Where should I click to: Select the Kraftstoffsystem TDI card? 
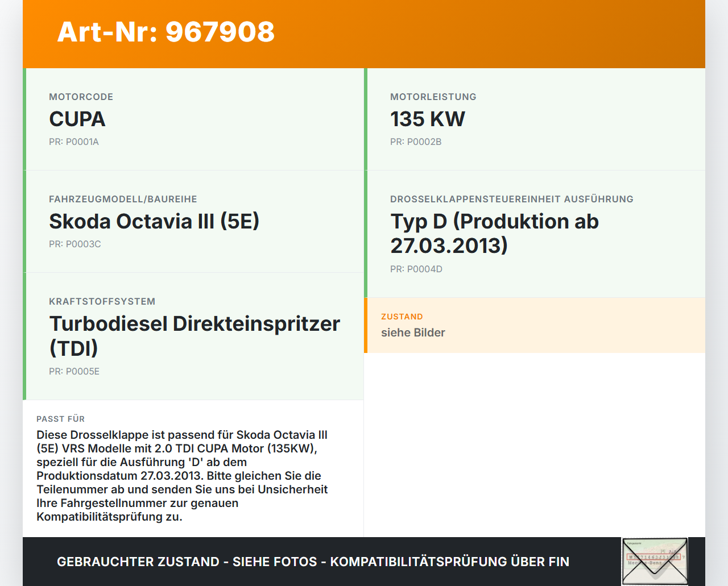coord(193,335)
